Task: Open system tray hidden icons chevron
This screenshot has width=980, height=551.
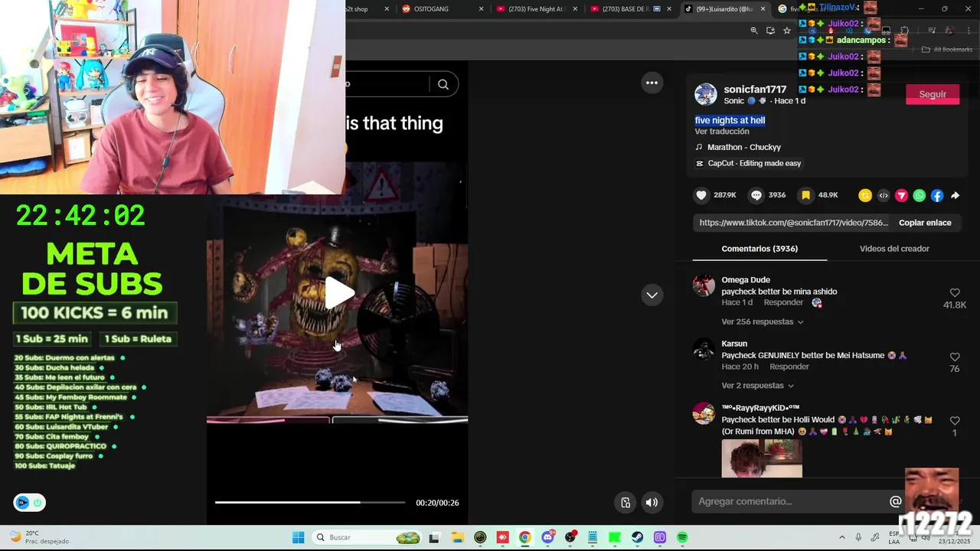Action: (842, 537)
